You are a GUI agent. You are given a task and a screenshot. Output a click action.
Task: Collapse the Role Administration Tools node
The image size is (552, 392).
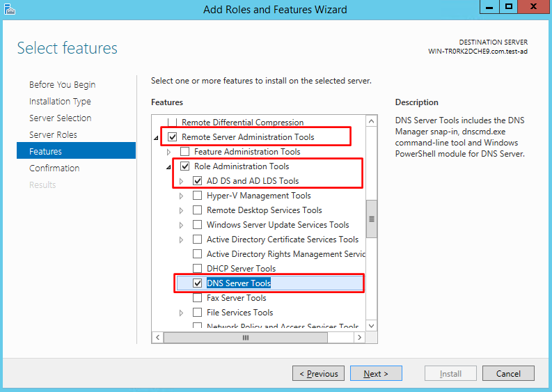point(168,167)
